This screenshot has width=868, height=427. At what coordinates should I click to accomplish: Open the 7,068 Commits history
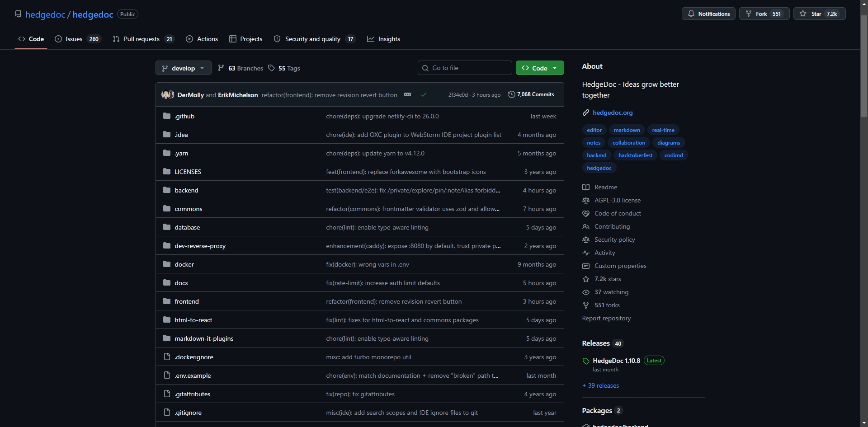531,94
